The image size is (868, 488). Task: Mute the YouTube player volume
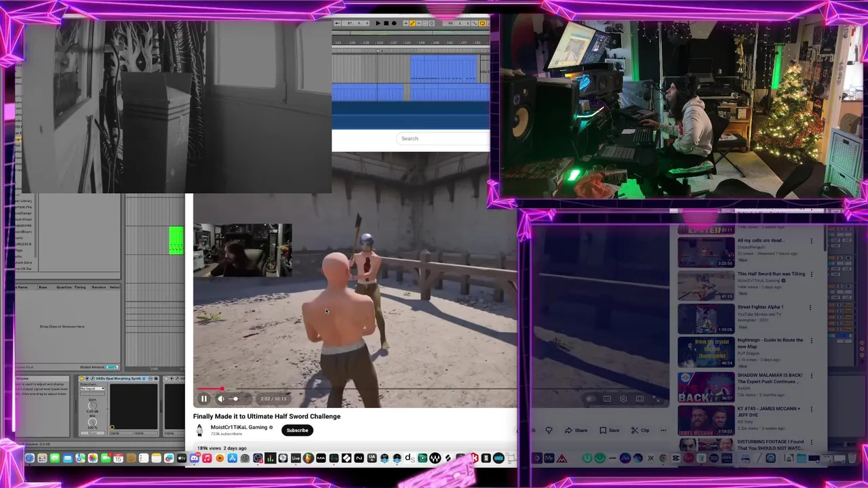pyautogui.click(x=220, y=399)
